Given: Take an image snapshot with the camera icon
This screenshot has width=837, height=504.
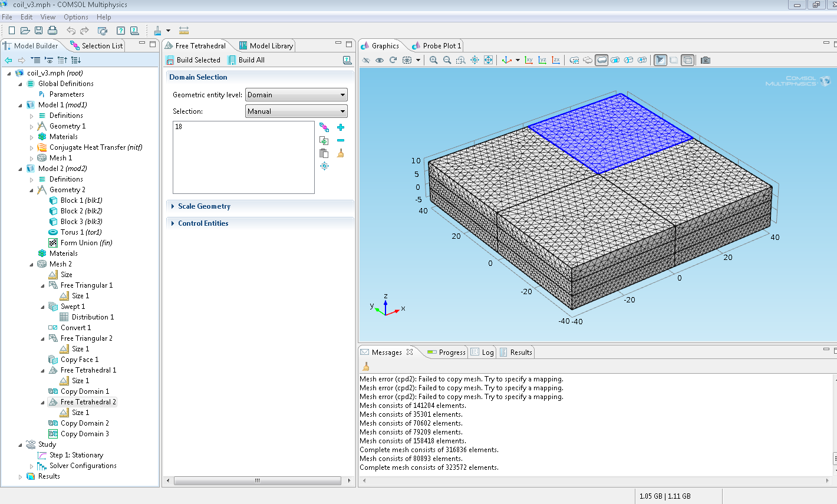Looking at the screenshot, I should 706,60.
